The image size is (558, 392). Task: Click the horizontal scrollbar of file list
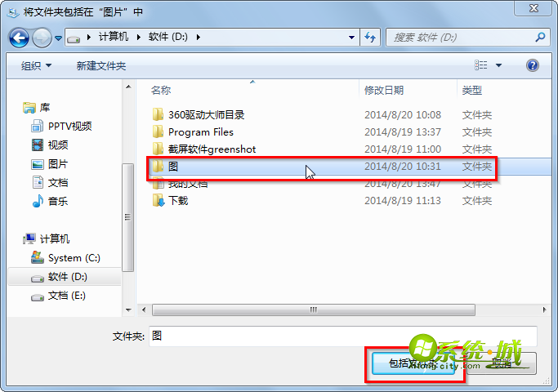click(x=314, y=310)
